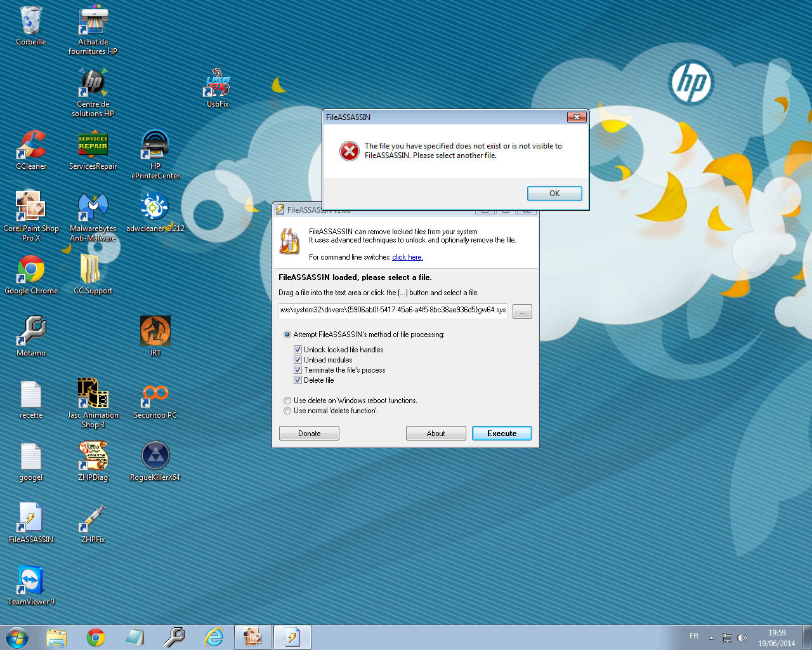
Task: Open Google Chrome desktop shortcut
Action: (31, 275)
